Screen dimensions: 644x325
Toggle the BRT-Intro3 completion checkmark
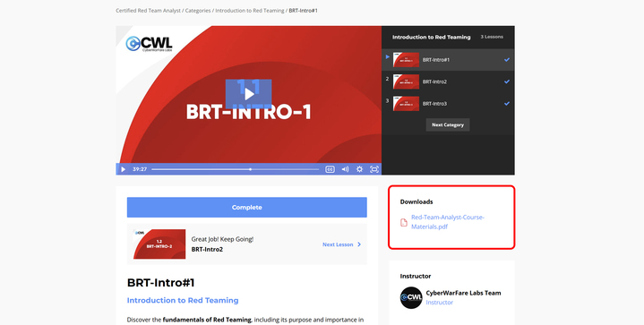tap(507, 104)
